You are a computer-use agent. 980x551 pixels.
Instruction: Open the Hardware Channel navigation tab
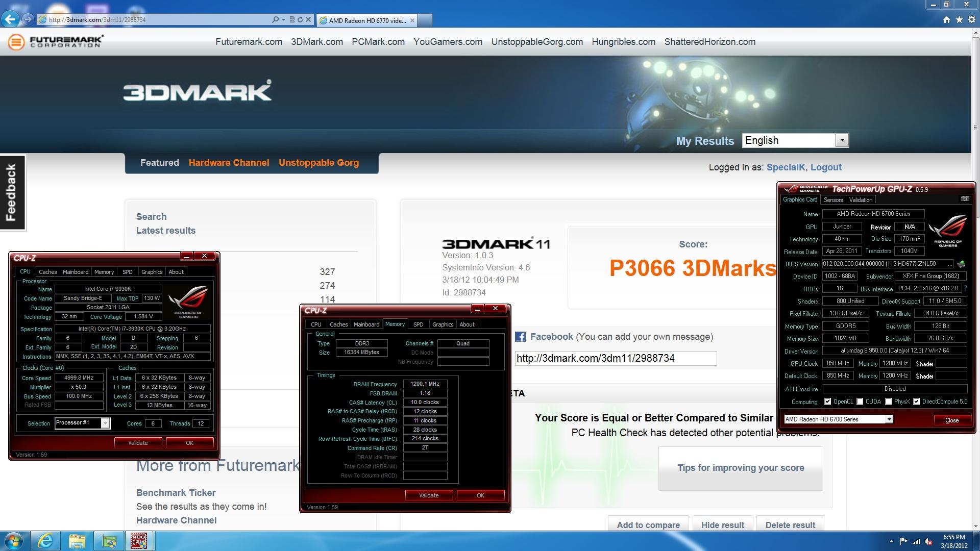pyautogui.click(x=229, y=163)
